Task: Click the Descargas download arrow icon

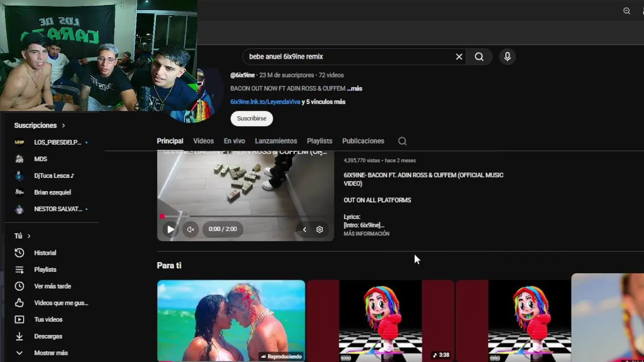Action: point(19,336)
